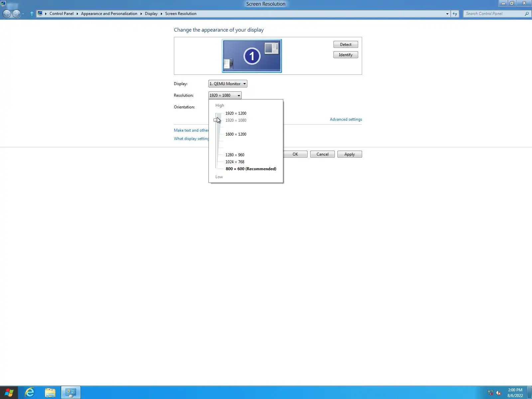The image size is (532, 399).
Task: Expand arrow after Display breadcrumb
Action: (x=161, y=14)
